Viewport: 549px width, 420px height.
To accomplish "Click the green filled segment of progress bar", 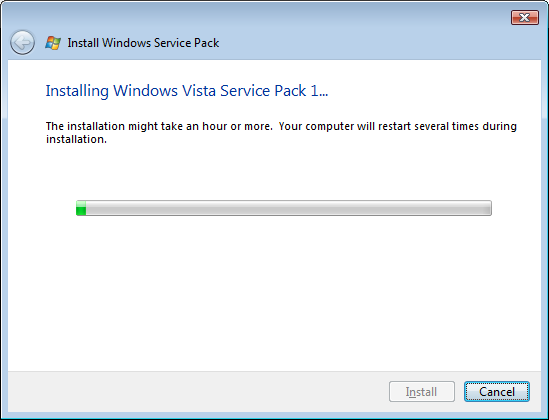I will point(81,208).
